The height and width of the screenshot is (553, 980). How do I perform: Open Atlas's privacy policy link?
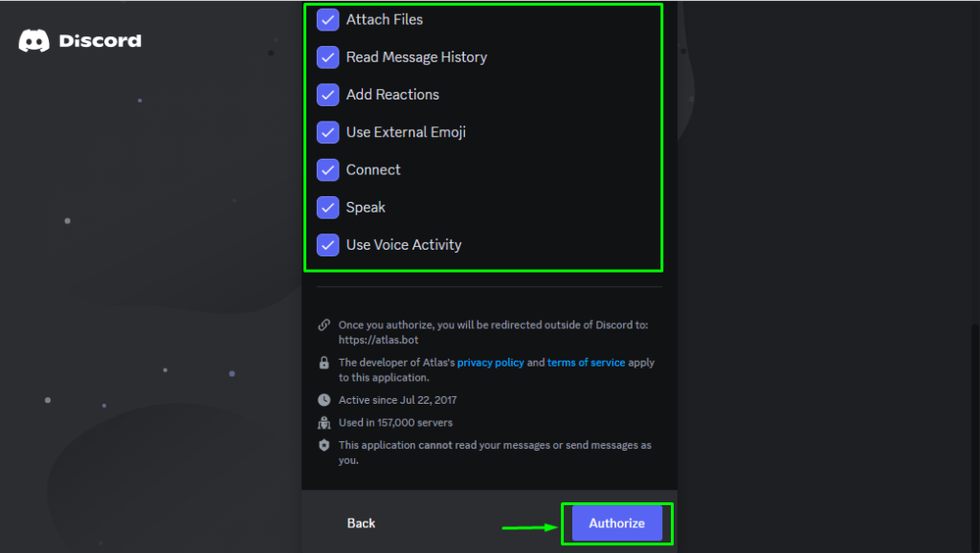point(491,363)
